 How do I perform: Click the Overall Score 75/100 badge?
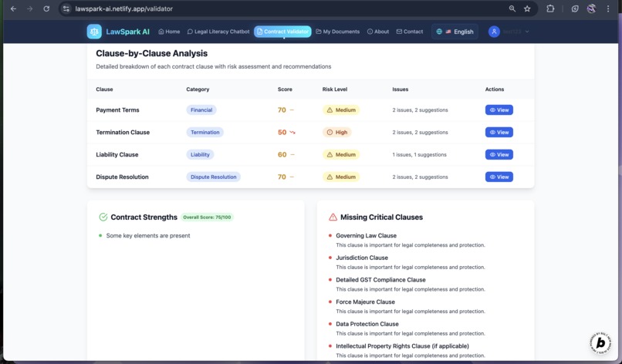click(207, 217)
